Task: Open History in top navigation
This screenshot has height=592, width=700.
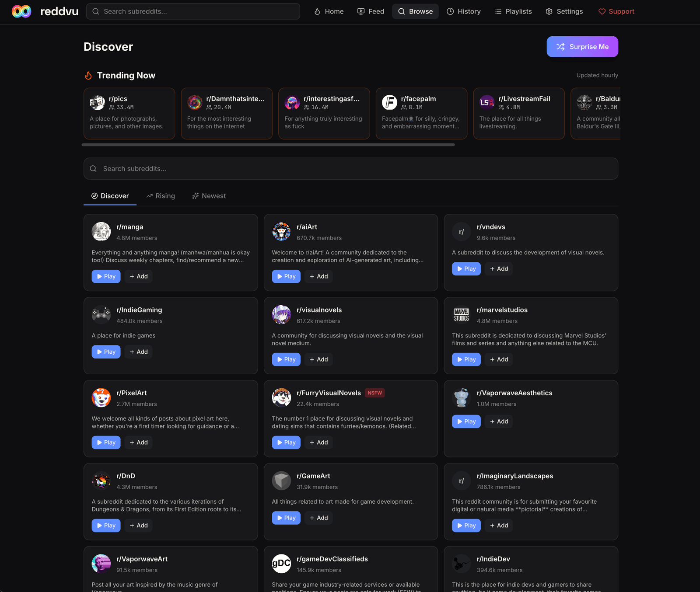Action: (x=464, y=11)
